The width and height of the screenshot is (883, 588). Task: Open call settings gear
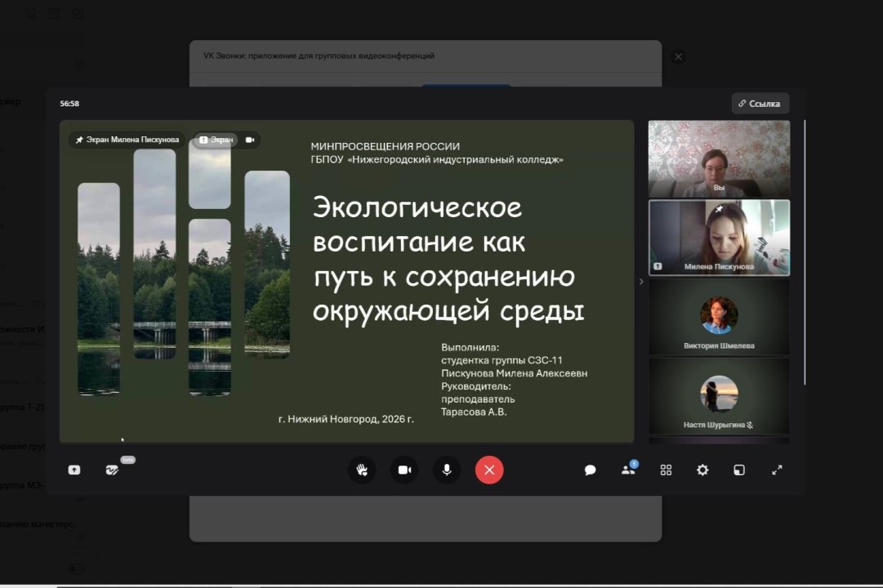click(x=702, y=470)
